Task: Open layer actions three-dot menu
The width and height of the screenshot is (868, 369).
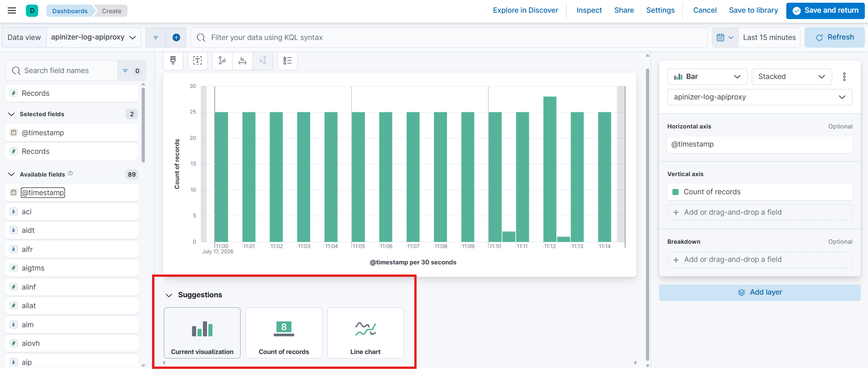Action: (x=844, y=77)
